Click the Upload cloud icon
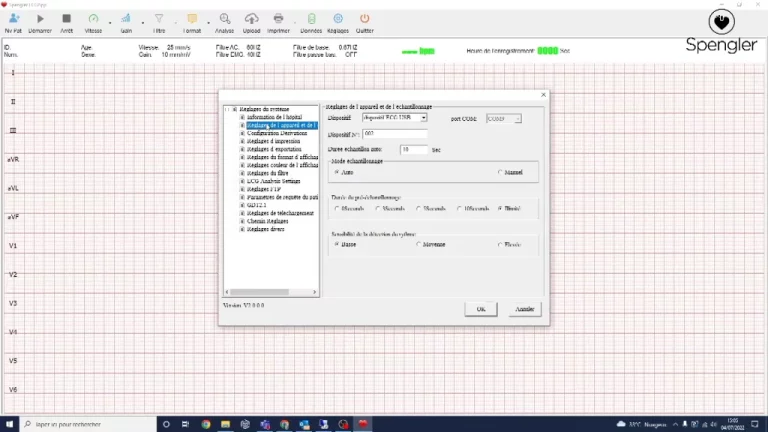The height and width of the screenshot is (432, 768). (x=251, y=21)
